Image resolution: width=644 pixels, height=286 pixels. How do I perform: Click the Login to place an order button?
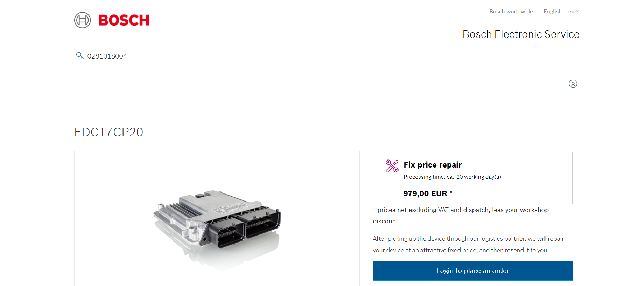(x=473, y=271)
